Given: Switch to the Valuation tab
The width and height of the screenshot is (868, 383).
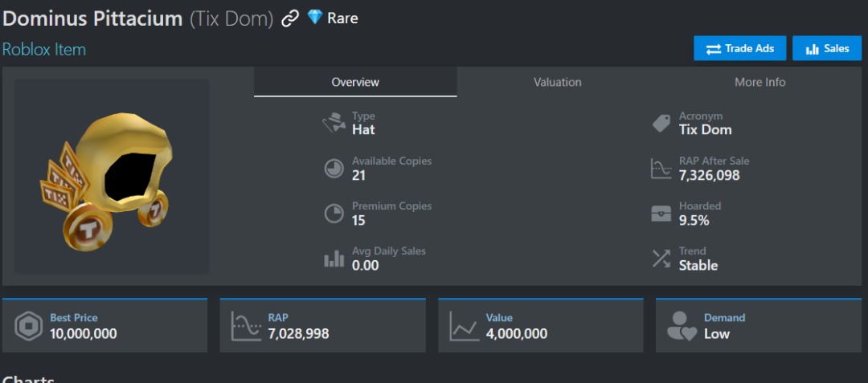Looking at the screenshot, I should pyautogui.click(x=558, y=83).
